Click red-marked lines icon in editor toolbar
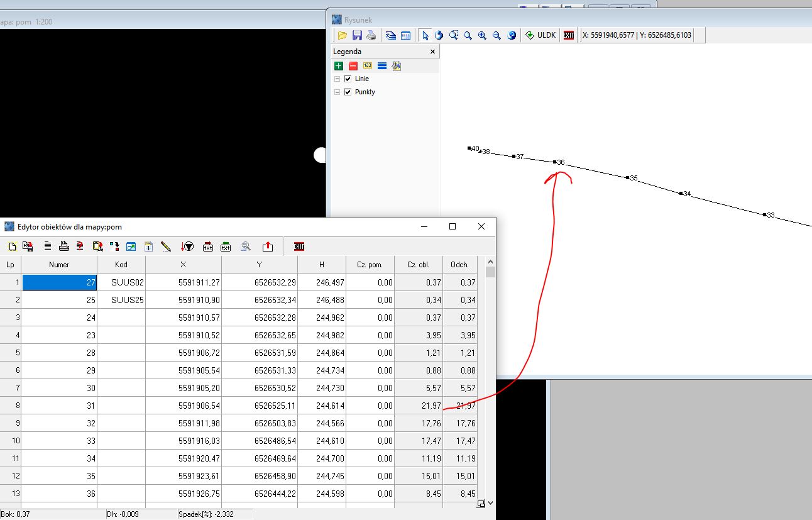 coord(80,246)
